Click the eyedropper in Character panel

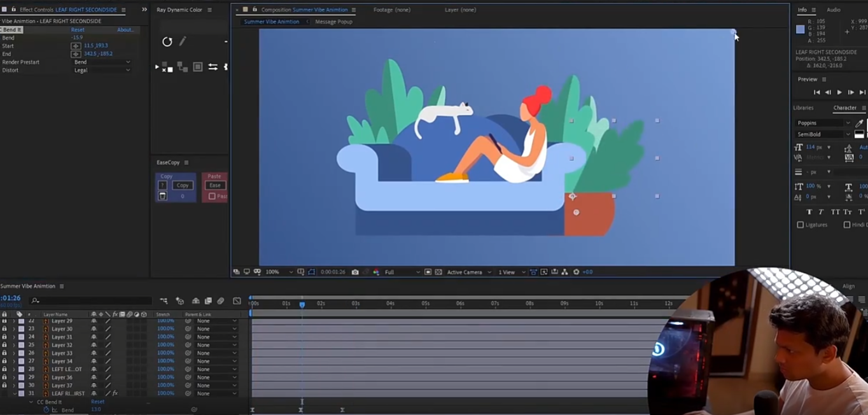[x=859, y=123]
